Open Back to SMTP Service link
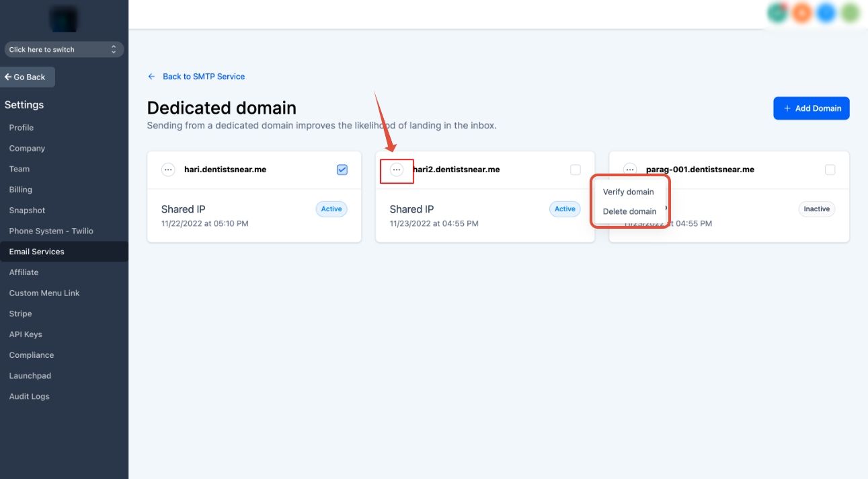Viewport: 868px width, 479px height. tap(204, 77)
